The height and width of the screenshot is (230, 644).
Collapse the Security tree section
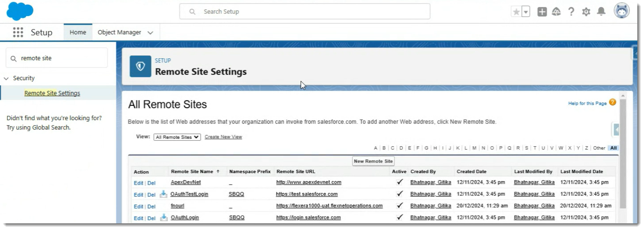[6, 78]
